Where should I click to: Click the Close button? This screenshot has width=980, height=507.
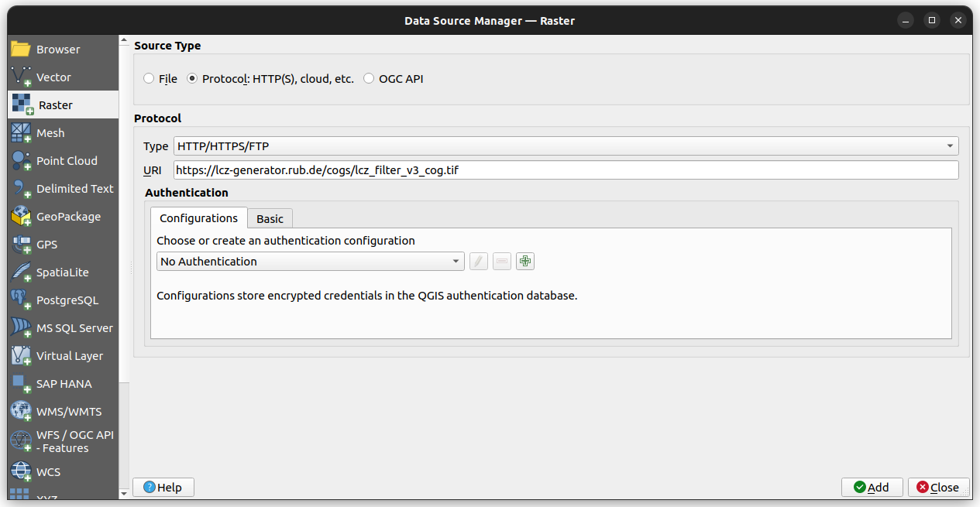(938, 487)
